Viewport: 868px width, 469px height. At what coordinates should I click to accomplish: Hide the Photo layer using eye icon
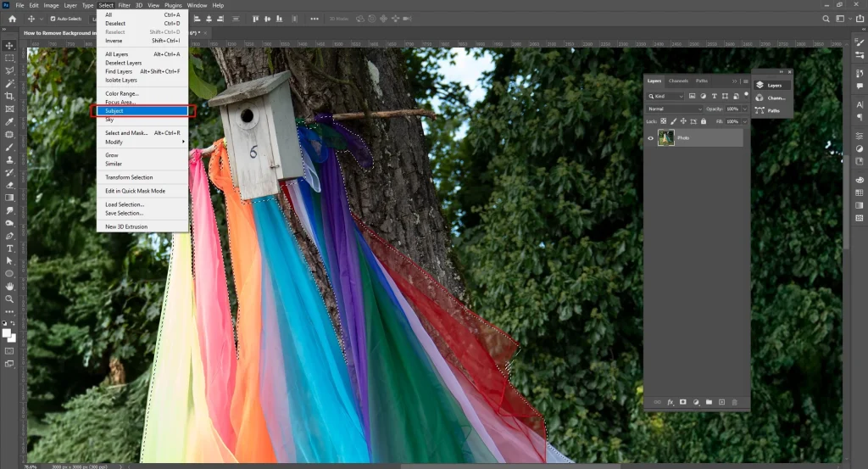point(651,137)
